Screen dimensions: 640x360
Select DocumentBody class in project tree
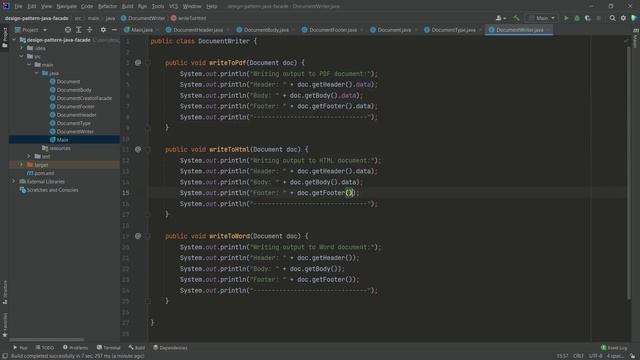(70, 90)
